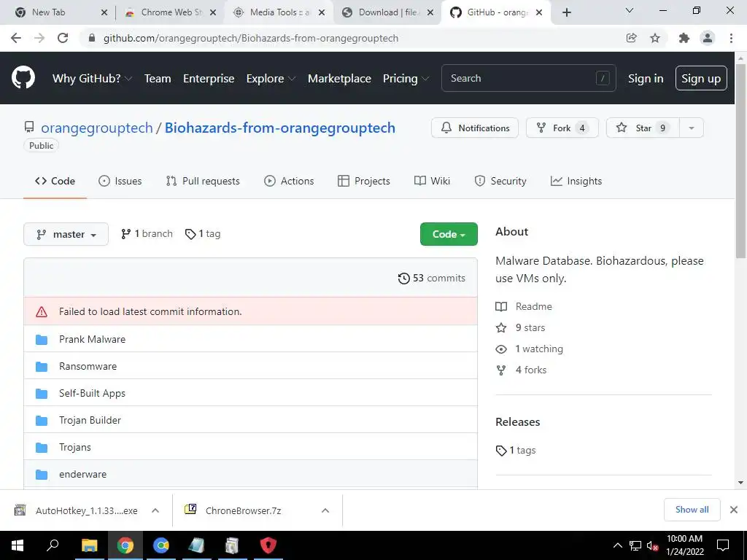
Task: Open Windows Start menu
Action: click(x=18, y=545)
